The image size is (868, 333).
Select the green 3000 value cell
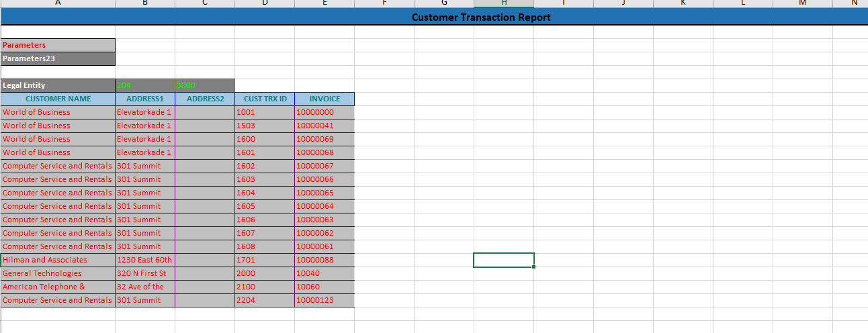[x=205, y=85]
